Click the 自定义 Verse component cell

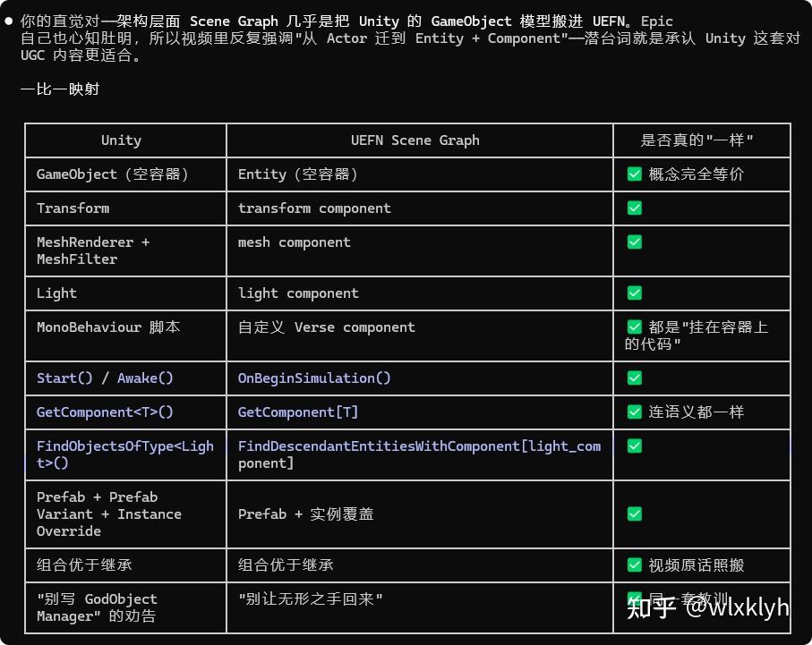(420, 335)
